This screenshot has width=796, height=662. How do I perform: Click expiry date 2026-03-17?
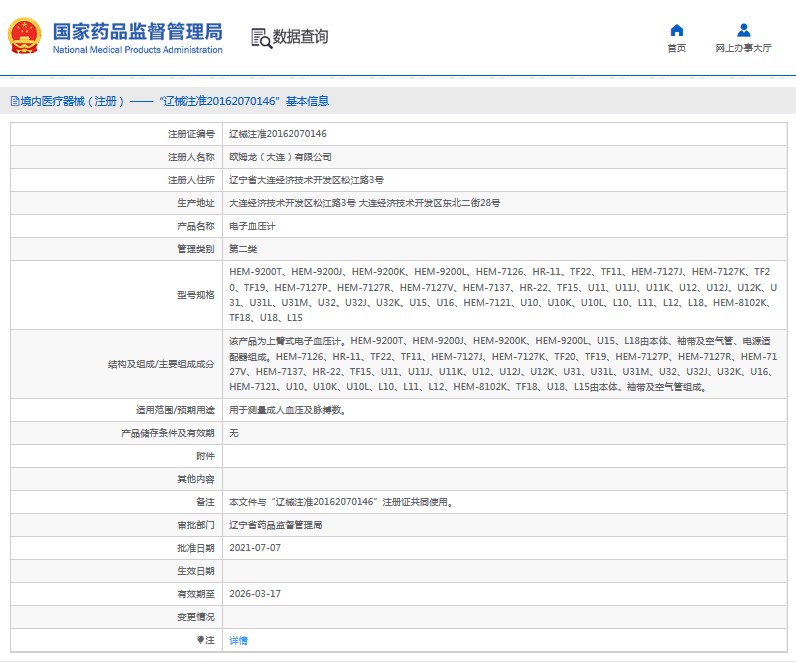coord(255,594)
